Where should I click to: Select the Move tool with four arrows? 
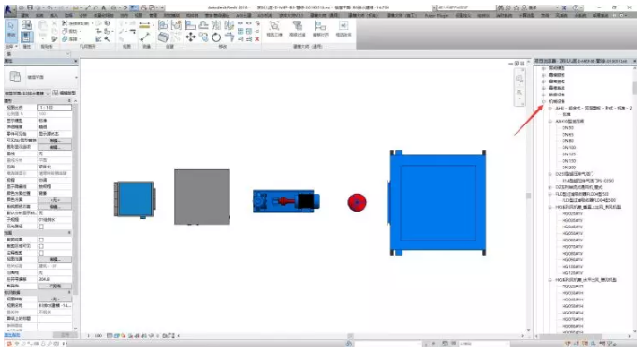coord(191,37)
